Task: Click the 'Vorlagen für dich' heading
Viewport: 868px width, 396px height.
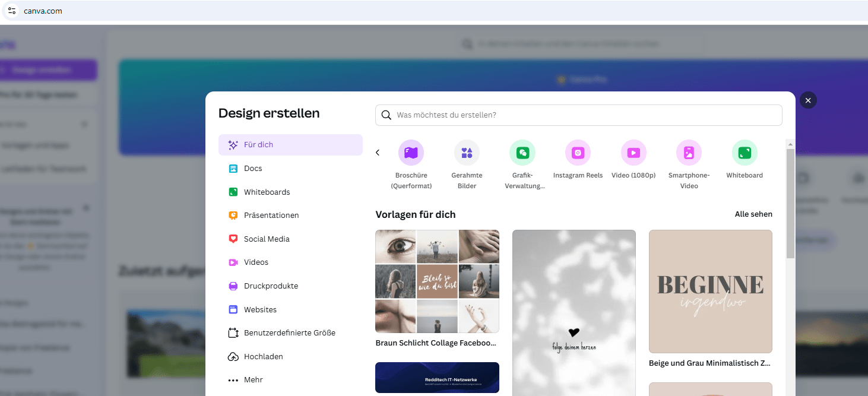Action: click(416, 214)
